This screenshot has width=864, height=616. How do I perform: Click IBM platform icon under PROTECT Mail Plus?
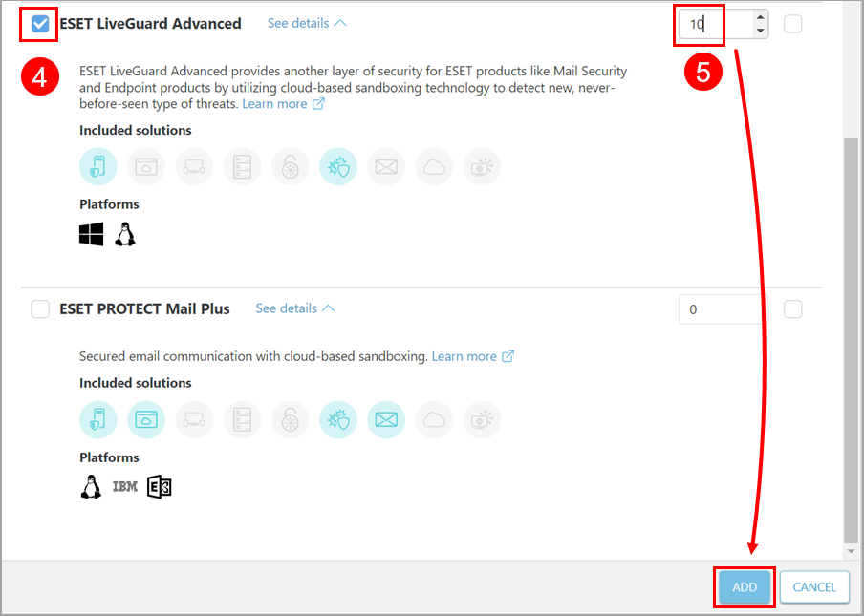[125, 487]
